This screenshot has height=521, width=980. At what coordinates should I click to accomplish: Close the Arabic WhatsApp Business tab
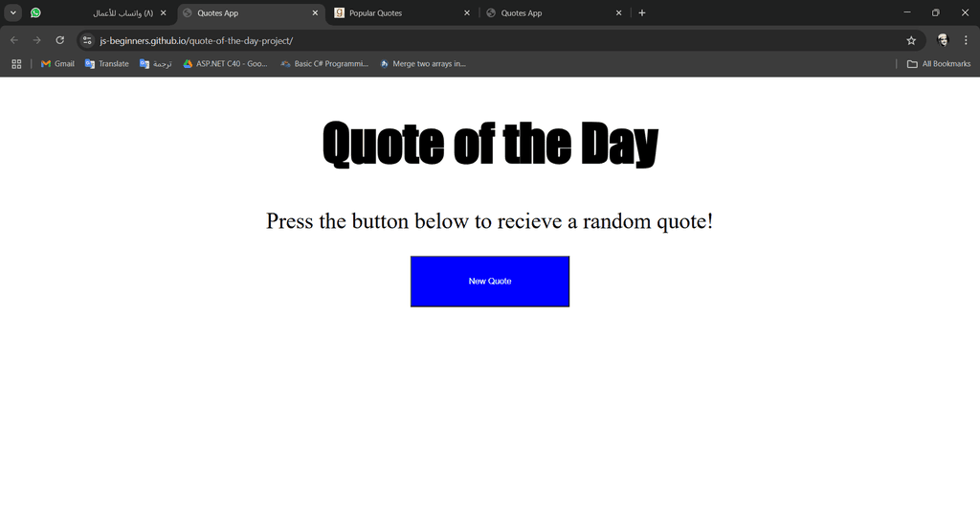163,12
